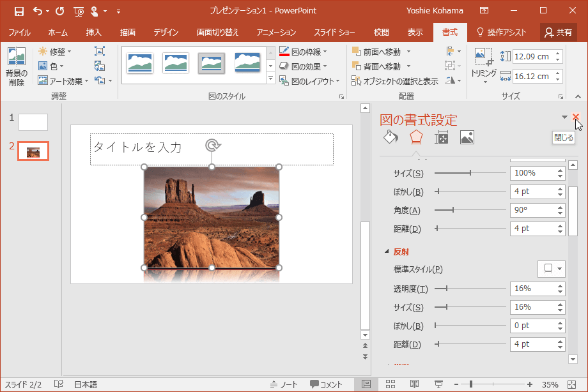
Task: Switch to the Animations (アニメーション) tab
Action: [276, 32]
